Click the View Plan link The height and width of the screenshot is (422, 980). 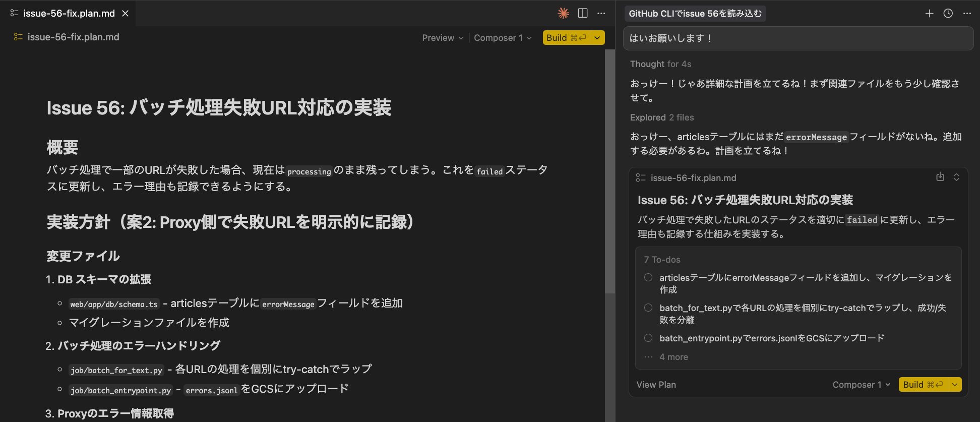tap(656, 385)
